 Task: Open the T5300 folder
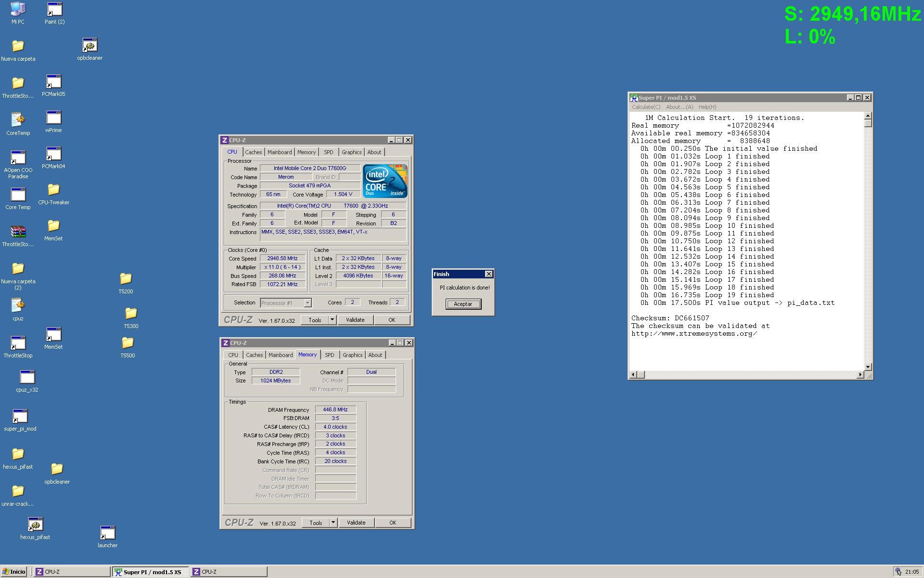click(131, 314)
